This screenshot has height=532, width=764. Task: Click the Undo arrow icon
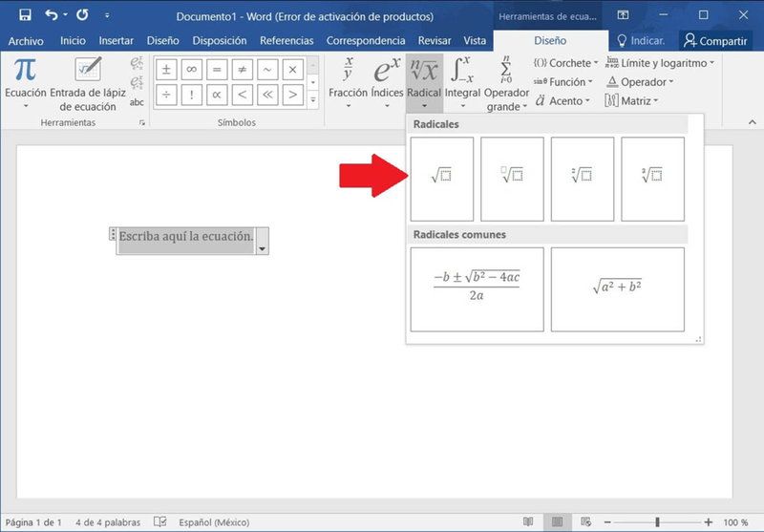pos(52,15)
